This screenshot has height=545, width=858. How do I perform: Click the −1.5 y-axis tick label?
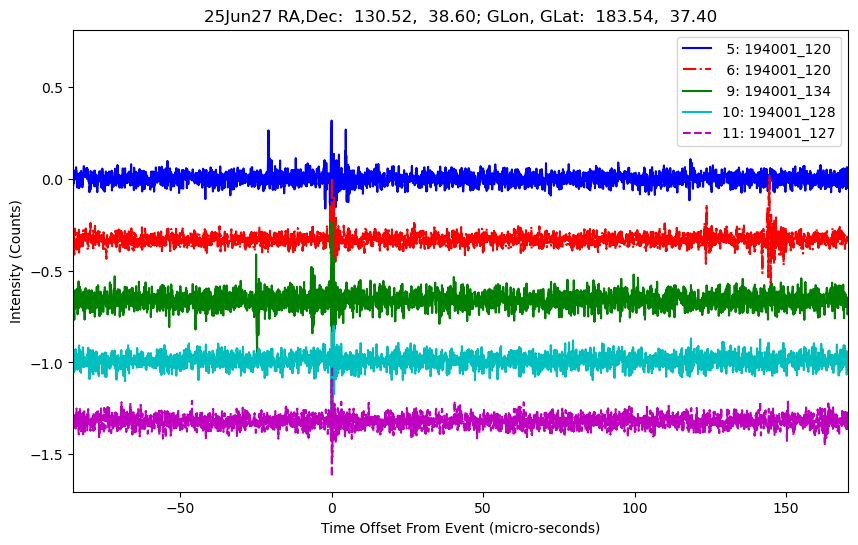coord(49,455)
